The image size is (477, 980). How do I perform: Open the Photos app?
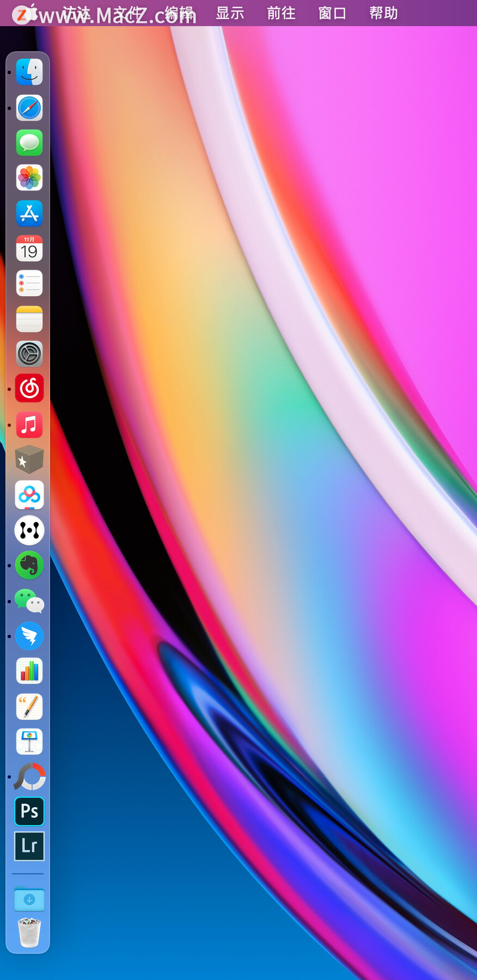(29, 177)
